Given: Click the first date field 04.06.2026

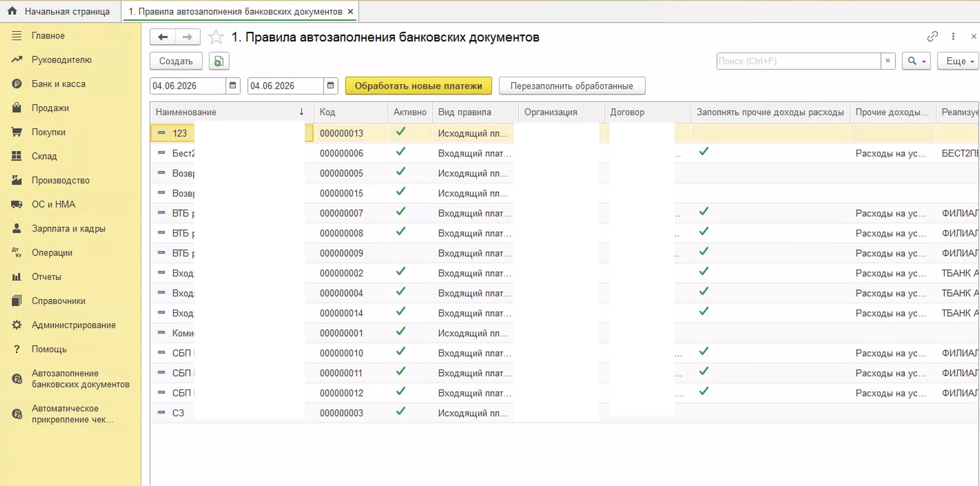Looking at the screenshot, I should (188, 85).
